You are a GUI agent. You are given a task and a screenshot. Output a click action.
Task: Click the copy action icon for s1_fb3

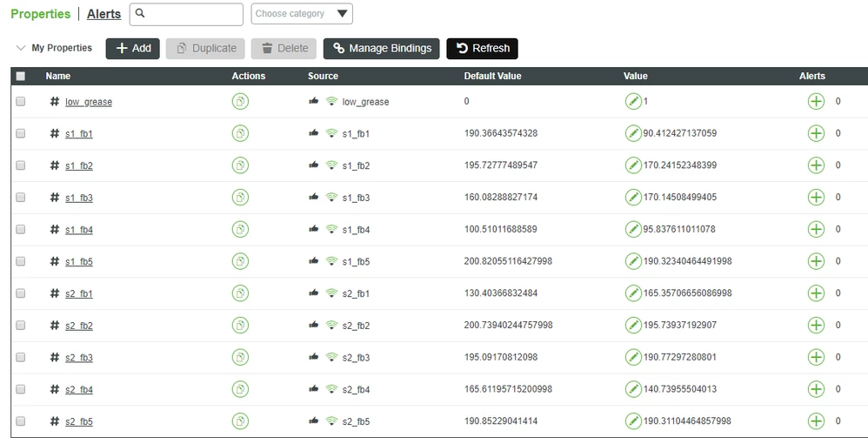[x=240, y=198]
